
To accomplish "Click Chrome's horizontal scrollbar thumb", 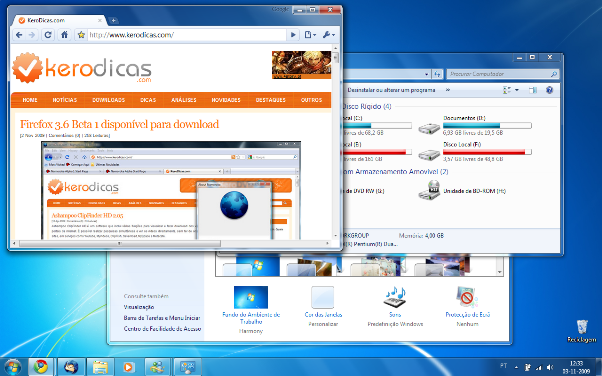I will pos(120,243).
